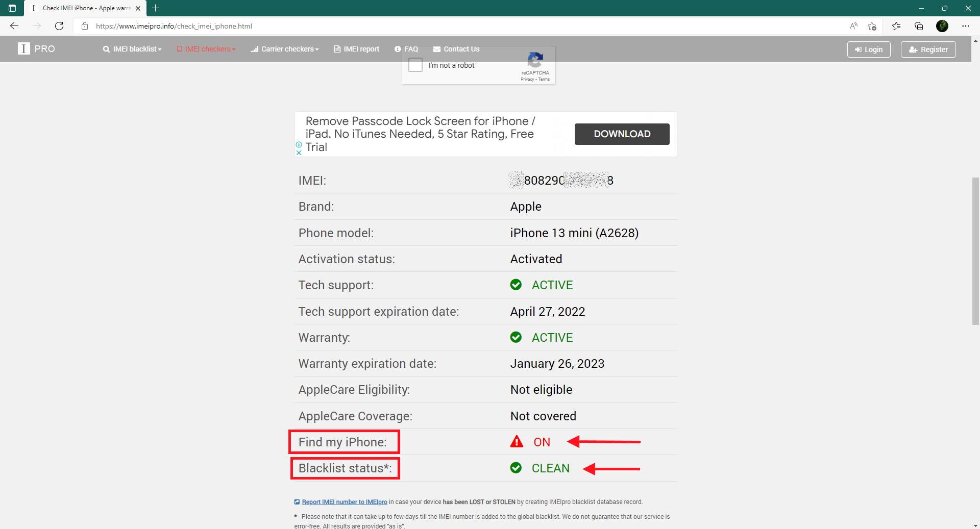Open the IMEI checkers dropdown
The width and height of the screenshot is (980, 529).
tap(206, 49)
